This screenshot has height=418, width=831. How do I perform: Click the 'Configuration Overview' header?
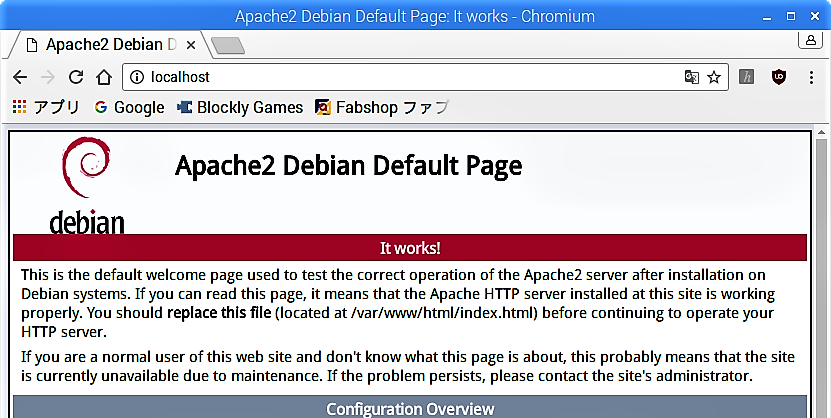[x=410, y=408]
